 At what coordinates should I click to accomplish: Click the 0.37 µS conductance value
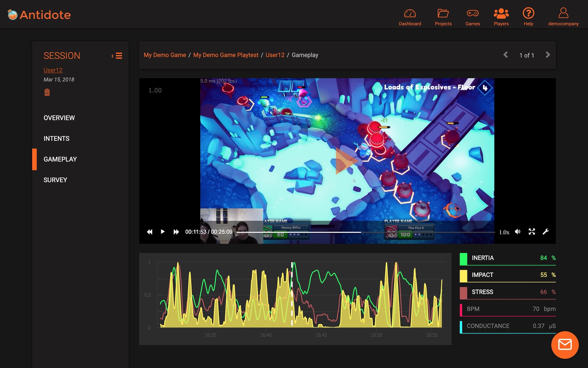tap(544, 326)
